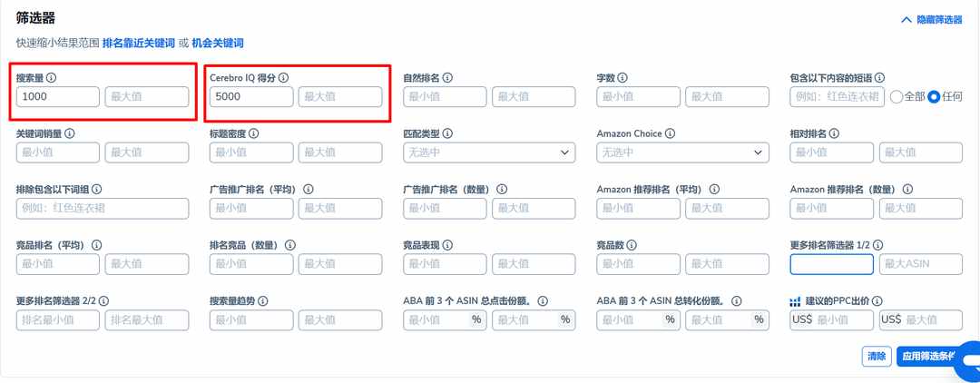980x383 pixels.
Task: Select the 全部 radio option
Action: coord(896,97)
